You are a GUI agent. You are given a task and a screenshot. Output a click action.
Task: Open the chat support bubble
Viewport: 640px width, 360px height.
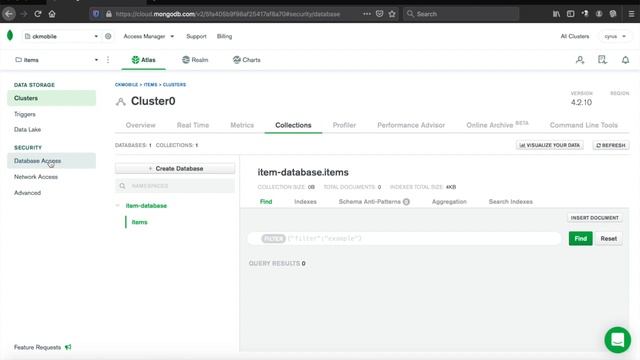click(618, 340)
